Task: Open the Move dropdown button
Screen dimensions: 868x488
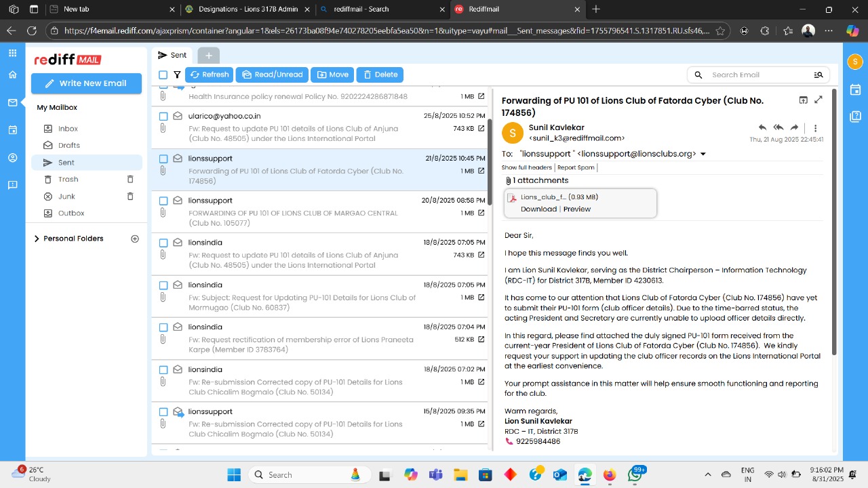Action: coord(332,75)
